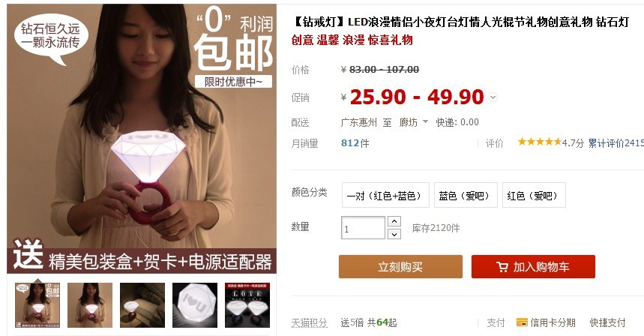This screenshot has height=336, width=644.
Task: Click the shopping cart icon in 加入购物车 button
Action: click(x=502, y=267)
